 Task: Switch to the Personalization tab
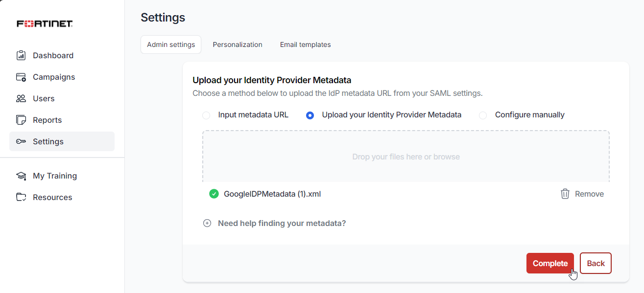point(238,45)
